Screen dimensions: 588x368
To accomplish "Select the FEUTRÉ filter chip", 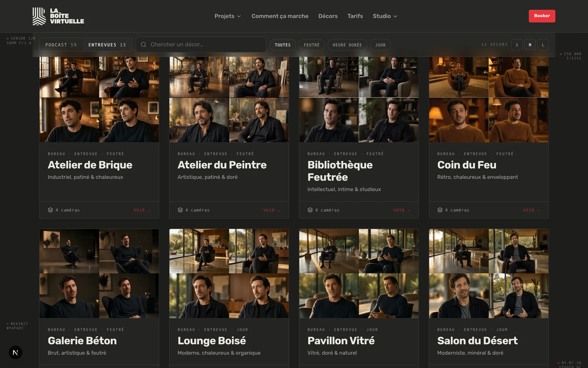I will [312, 45].
